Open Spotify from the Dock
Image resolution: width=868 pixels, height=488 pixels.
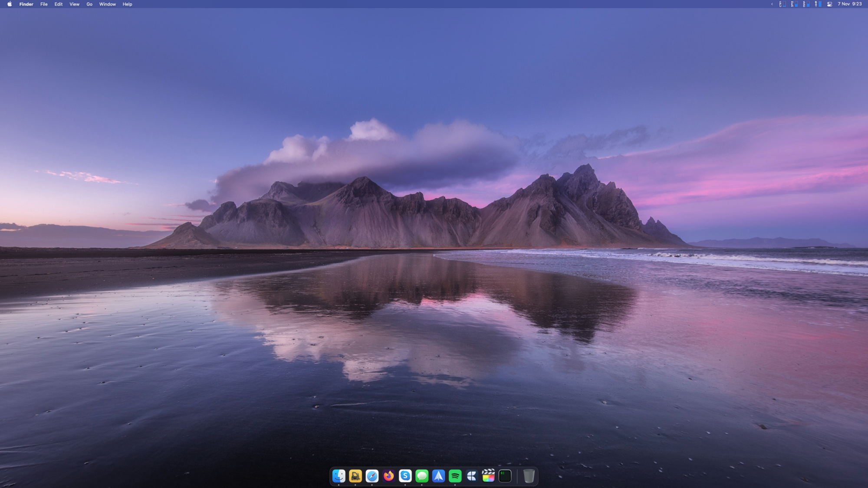(455, 476)
